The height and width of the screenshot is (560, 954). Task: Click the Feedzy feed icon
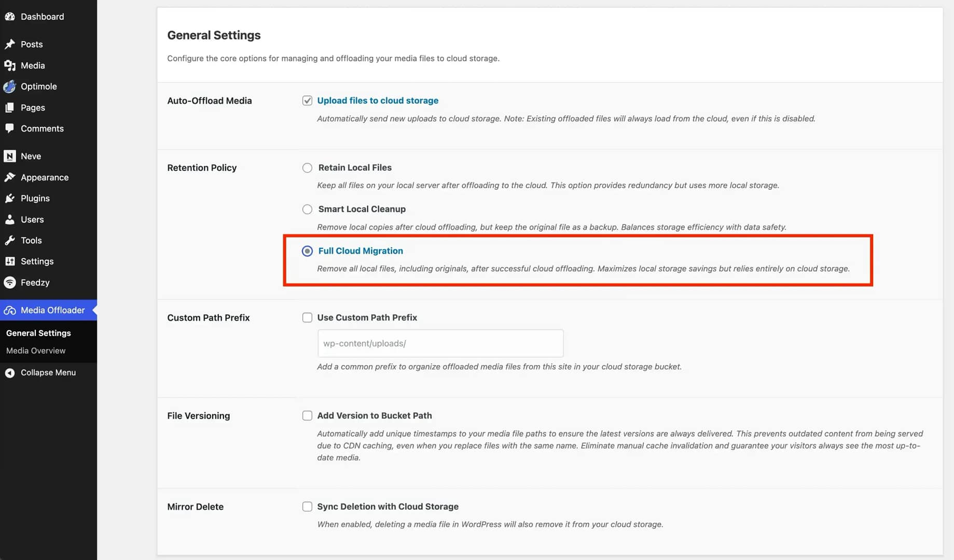coord(10,283)
